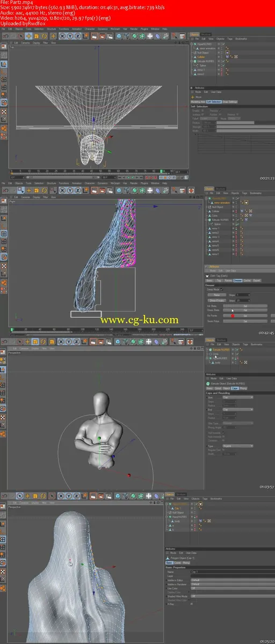The height and width of the screenshot is (644, 275).
Task: Click Set button beside Seam Polys
Action: pos(245,321)
